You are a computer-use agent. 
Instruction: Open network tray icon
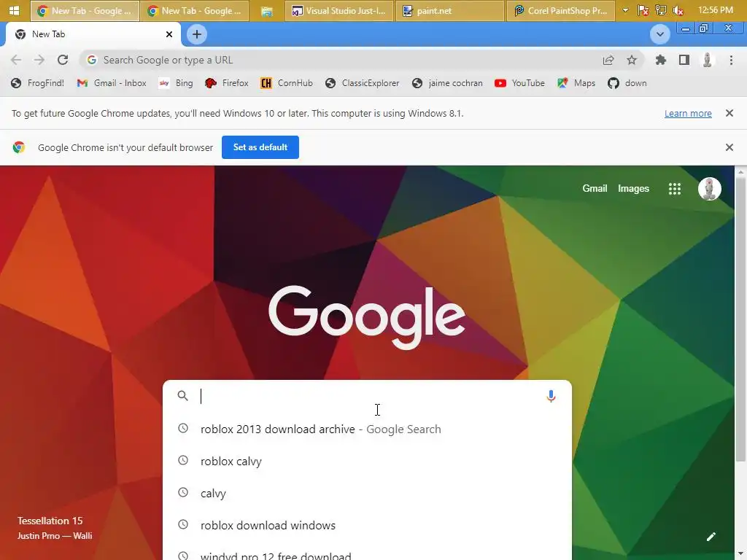point(661,10)
